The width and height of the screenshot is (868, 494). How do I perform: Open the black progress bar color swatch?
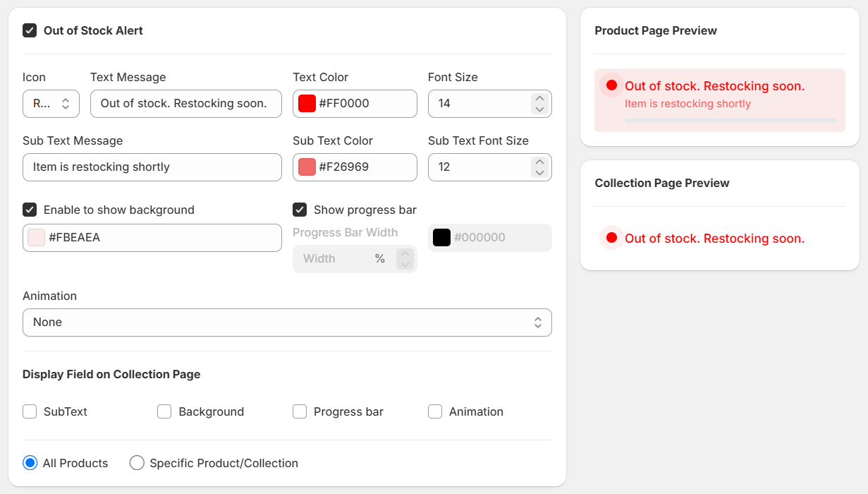[441, 238]
